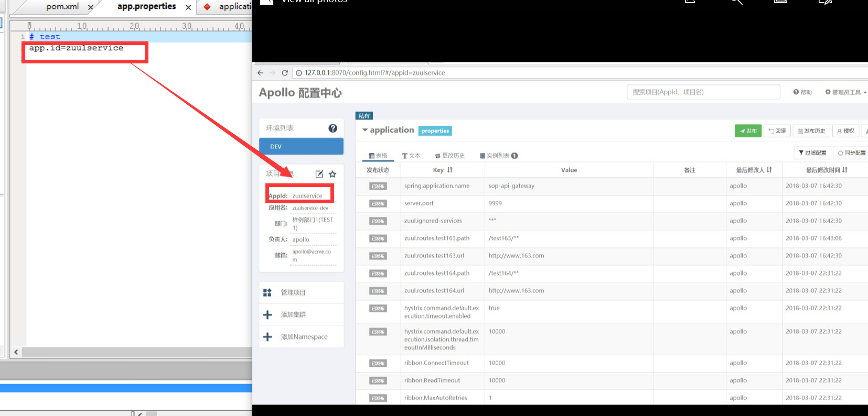Select the pom.xml tab in the editor
This screenshot has height=416, width=868.
pyautogui.click(x=62, y=7)
